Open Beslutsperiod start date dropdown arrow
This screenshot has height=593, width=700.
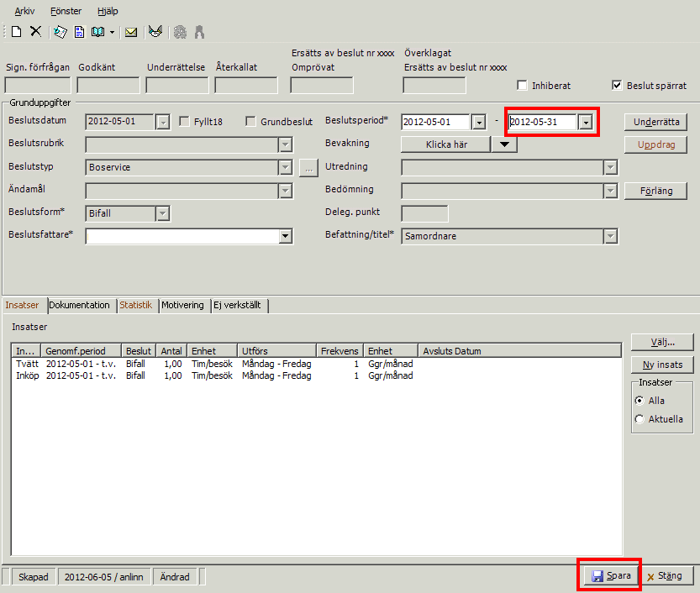(x=479, y=122)
